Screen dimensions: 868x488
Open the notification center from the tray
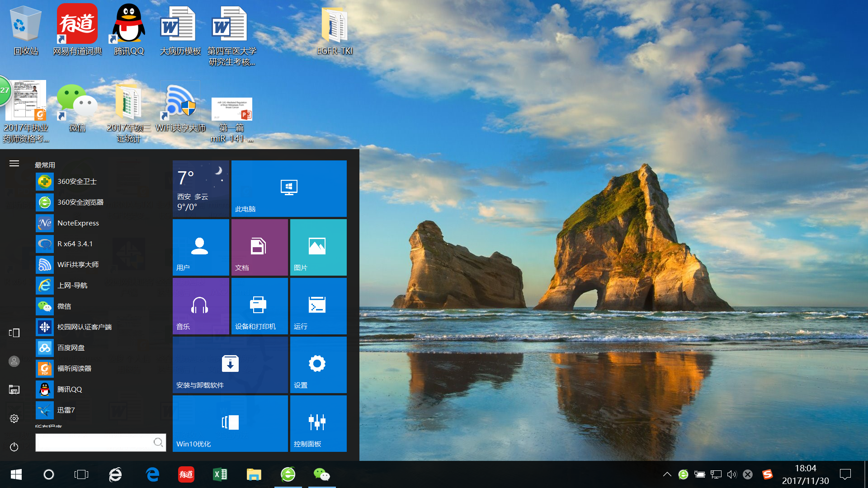846,474
